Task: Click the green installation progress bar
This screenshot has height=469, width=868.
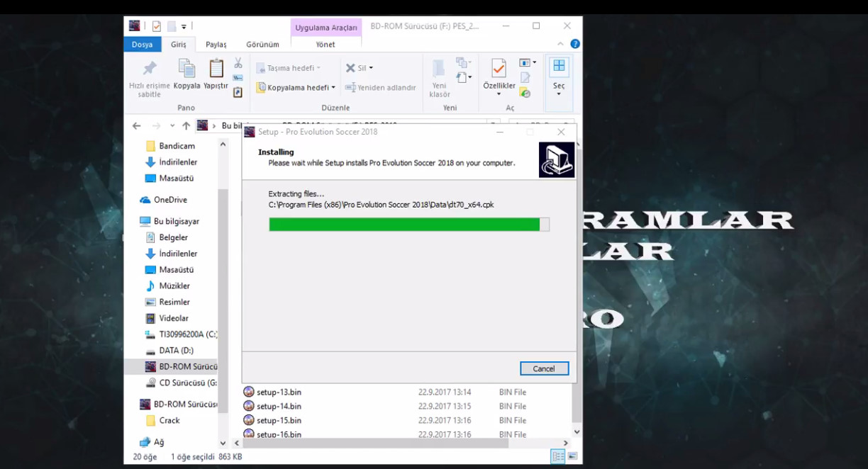Action: point(408,225)
